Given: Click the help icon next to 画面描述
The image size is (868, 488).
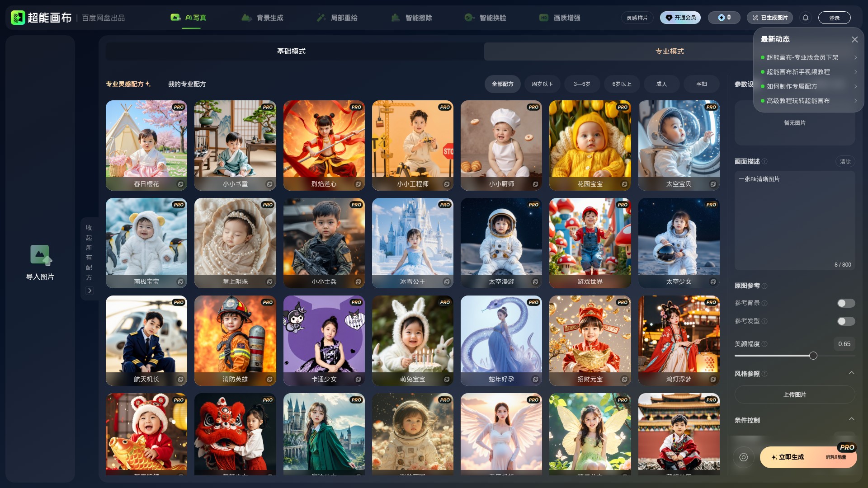Looking at the screenshot, I should (x=764, y=161).
